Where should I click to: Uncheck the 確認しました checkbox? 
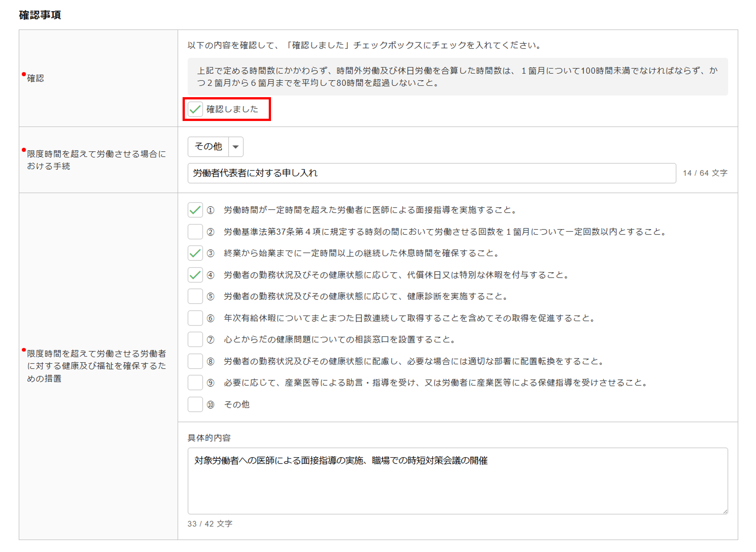pyautogui.click(x=195, y=109)
